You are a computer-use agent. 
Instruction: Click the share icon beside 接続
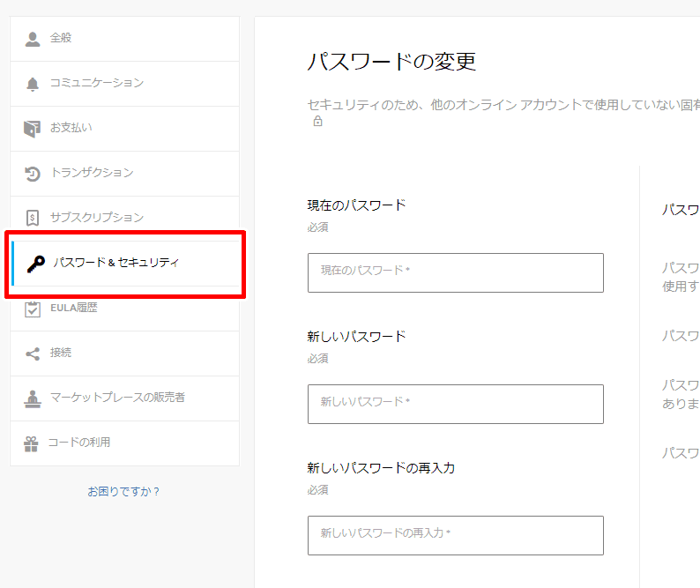coord(33,354)
